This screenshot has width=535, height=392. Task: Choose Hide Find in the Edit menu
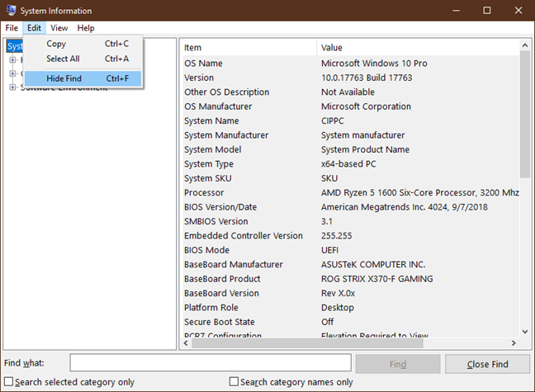[x=83, y=78]
